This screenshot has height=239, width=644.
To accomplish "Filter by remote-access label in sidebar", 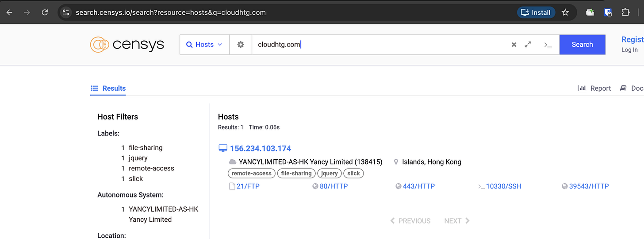I will (151, 168).
